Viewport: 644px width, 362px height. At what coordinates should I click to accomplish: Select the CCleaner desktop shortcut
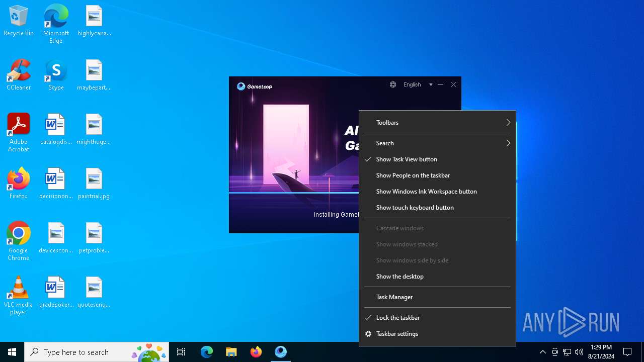coord(19,75)
